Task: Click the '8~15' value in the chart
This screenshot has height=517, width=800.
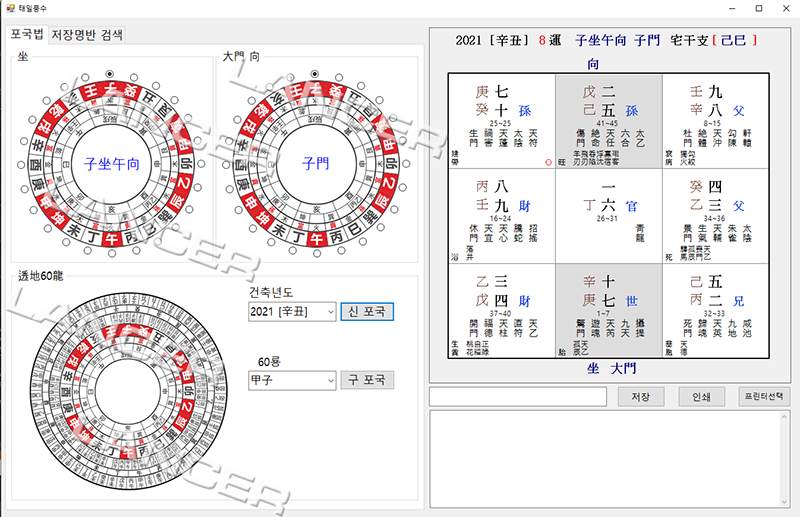Action: tap(714, 123)
